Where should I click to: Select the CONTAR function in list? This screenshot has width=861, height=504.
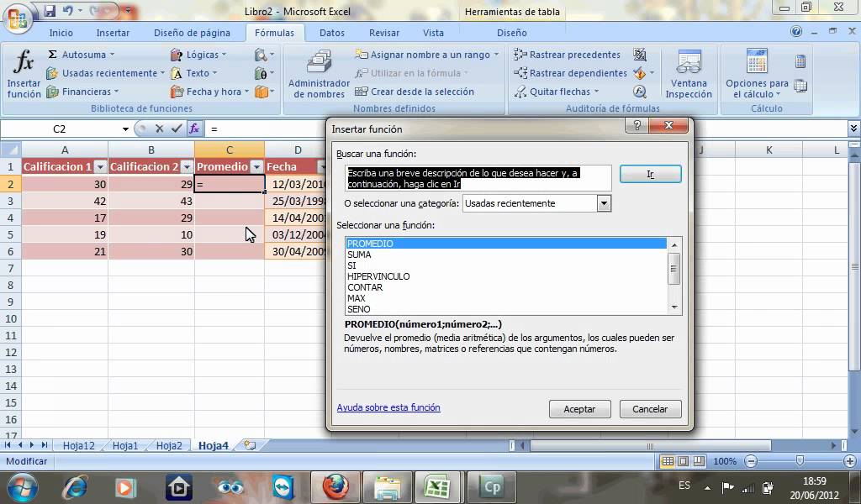pyautogui.click(x=365, y=287)
